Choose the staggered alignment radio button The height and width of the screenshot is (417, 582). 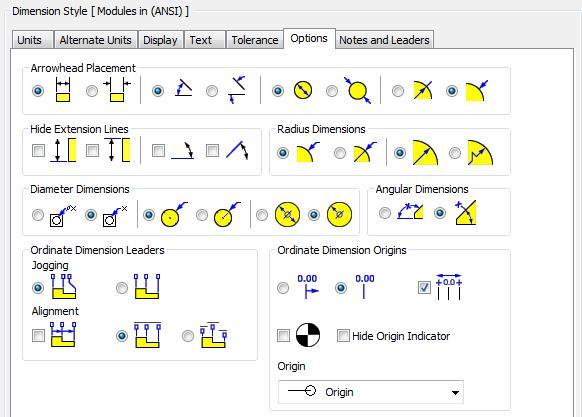pos(188,336)
